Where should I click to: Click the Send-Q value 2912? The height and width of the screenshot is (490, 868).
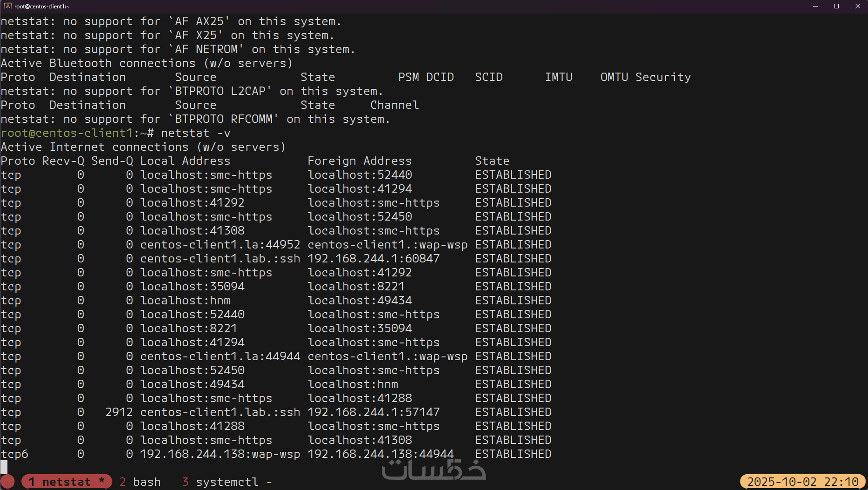(119, 412)
